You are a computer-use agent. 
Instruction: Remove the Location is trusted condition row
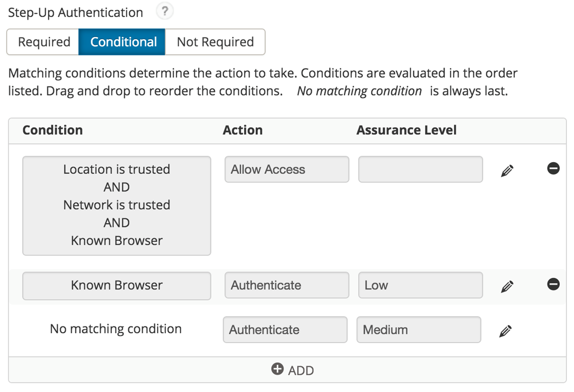point(553,168)
